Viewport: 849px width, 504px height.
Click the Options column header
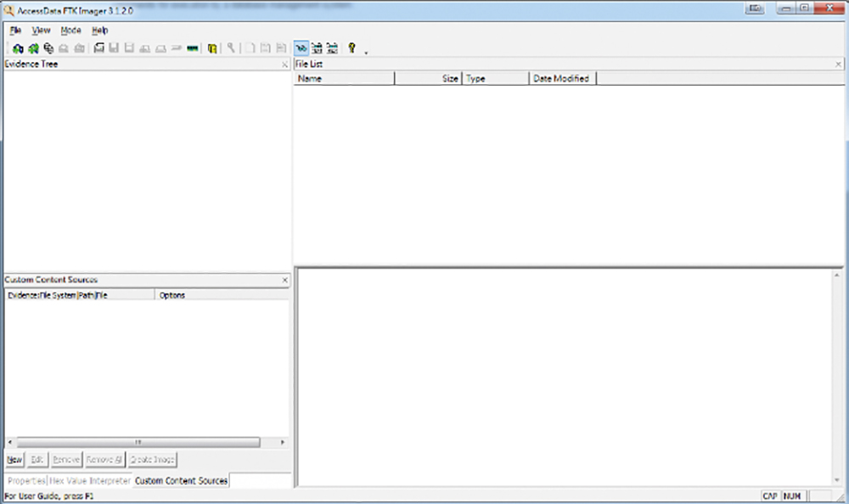222,295
